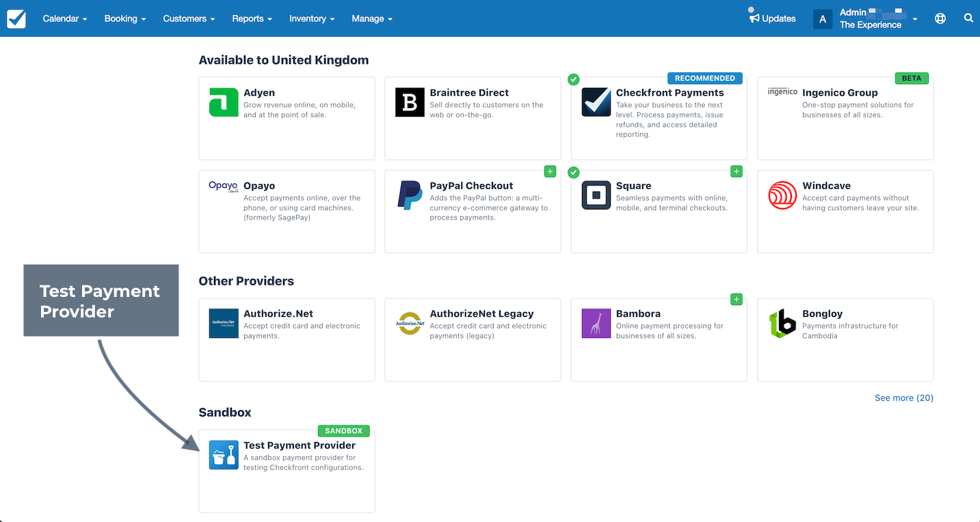
Task: Click the green plus on PayPal Checkout
Action: point(550,171)
